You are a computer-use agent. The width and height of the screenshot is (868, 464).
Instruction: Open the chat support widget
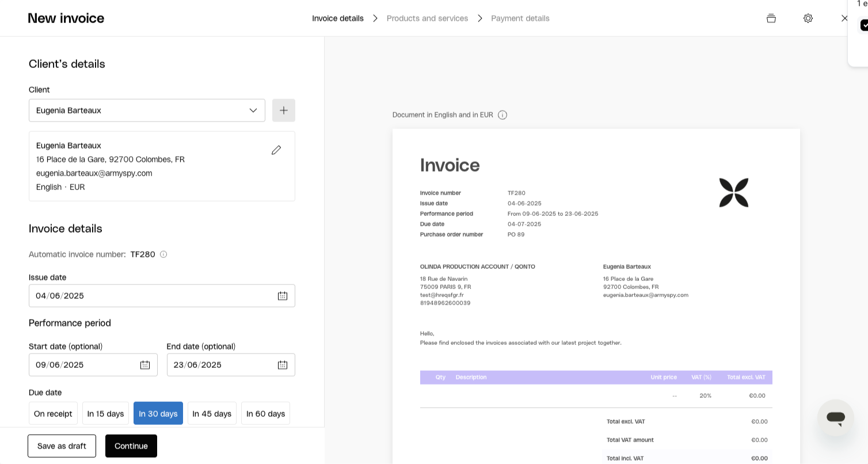coord(835,418)
